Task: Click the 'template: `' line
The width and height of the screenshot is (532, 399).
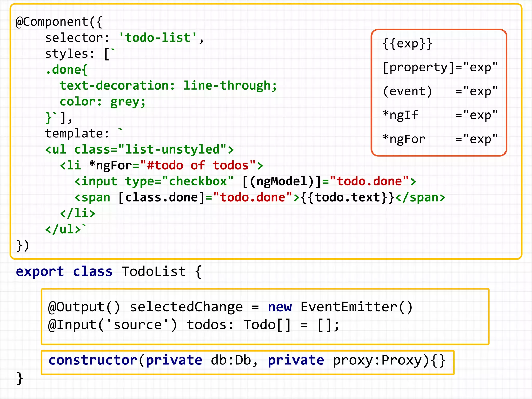Action: [84, 133]
